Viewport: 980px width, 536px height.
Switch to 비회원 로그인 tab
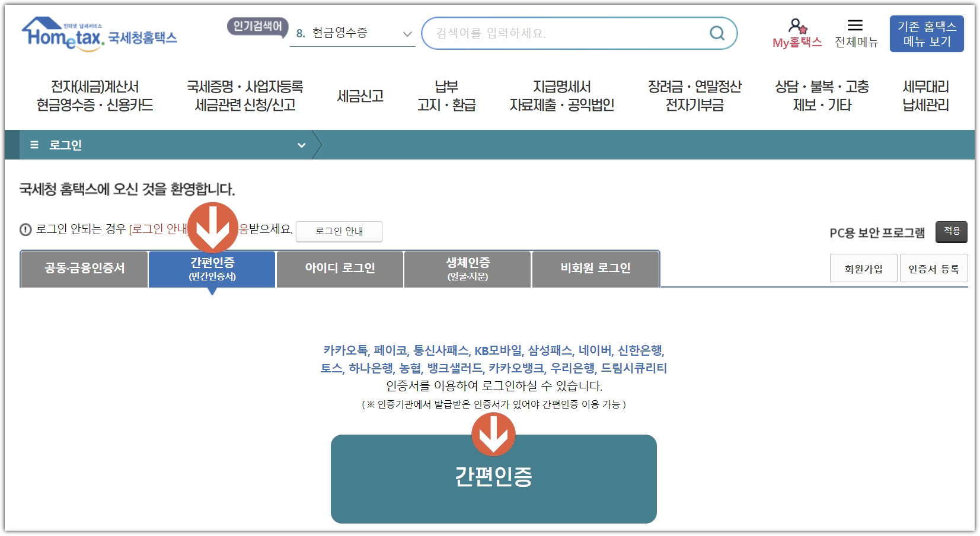click(x=595, y=269)
